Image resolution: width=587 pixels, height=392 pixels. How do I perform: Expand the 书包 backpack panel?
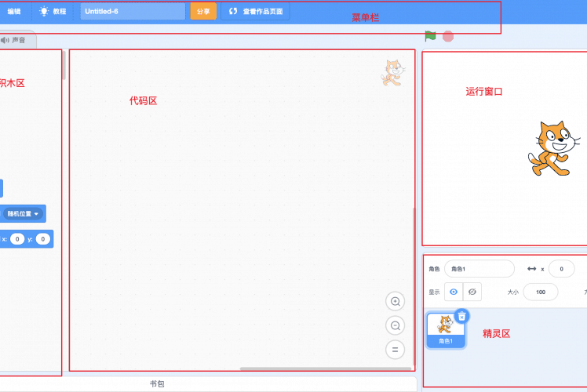click(157, 384)
